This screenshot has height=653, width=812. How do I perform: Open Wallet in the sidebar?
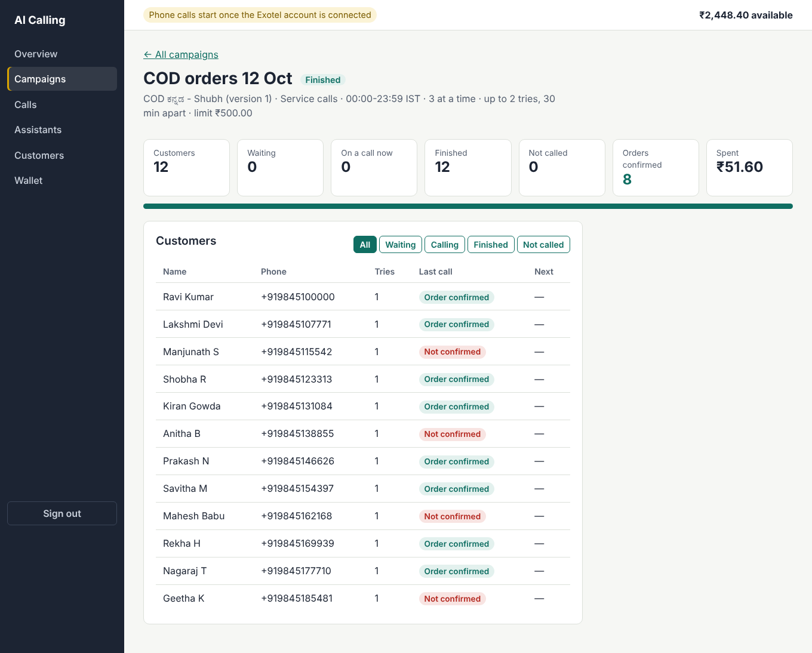point(62,180)
